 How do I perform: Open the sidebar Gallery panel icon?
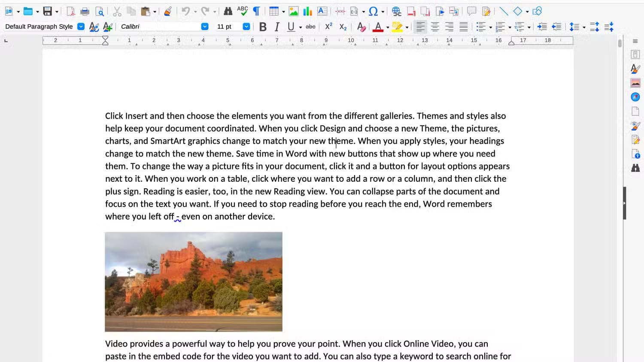click(x=635, y=83)
